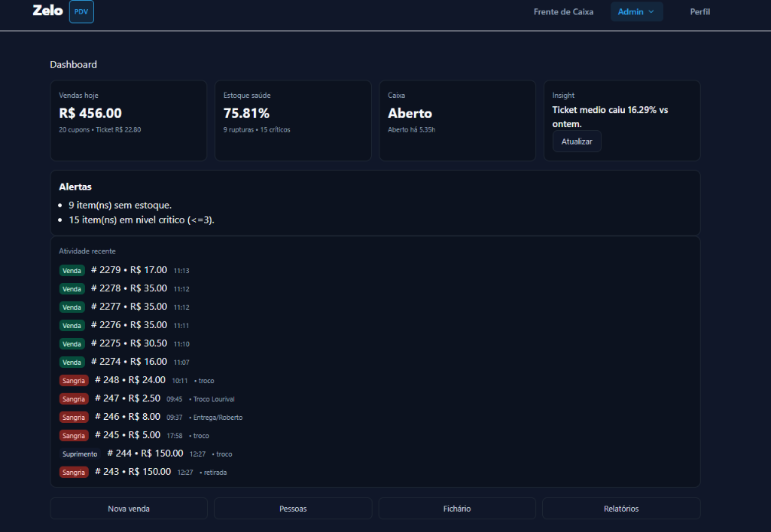771x532 pixels.
Task: Click the Venda badge on sale #2274
Action: point(72,362)
